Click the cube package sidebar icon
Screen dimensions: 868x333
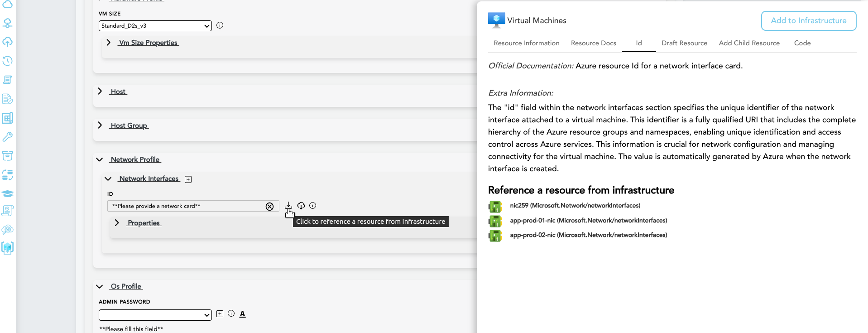(x=7, y=248)
